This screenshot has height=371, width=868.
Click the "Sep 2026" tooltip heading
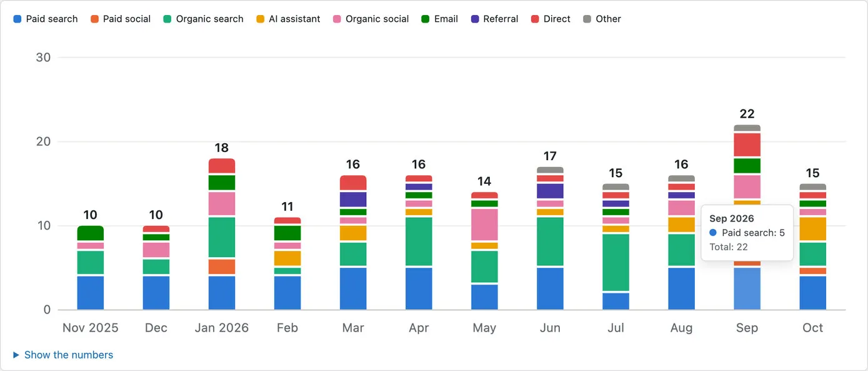coord(732,218)
